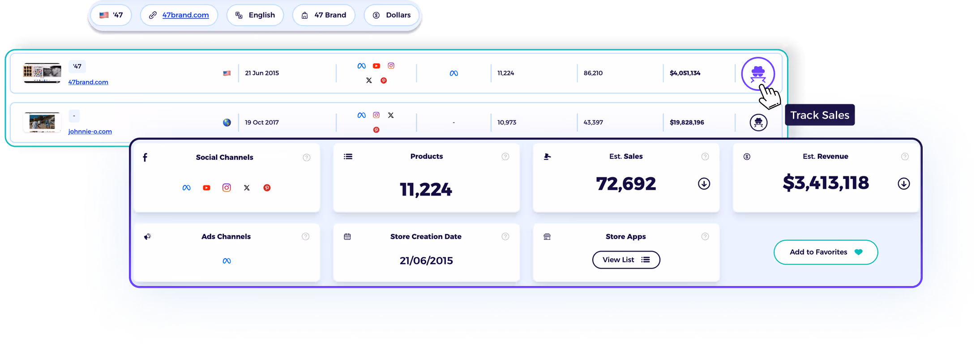980x346 pixels.
Task: Download Est. Sales data arrow icon
Action: click(x=704, y=184)
